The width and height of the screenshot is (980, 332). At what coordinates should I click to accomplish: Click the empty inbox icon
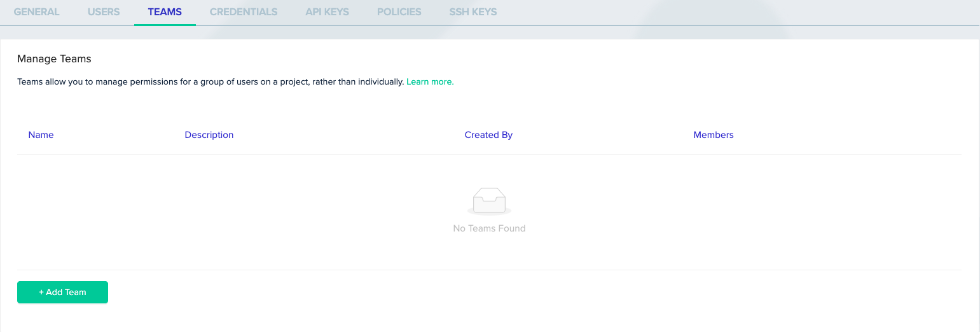pyautogui.click(x=489, y=202)
